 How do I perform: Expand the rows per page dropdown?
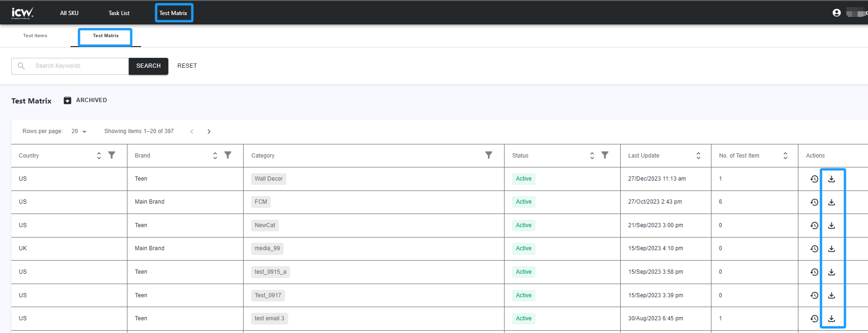(79, 132)
